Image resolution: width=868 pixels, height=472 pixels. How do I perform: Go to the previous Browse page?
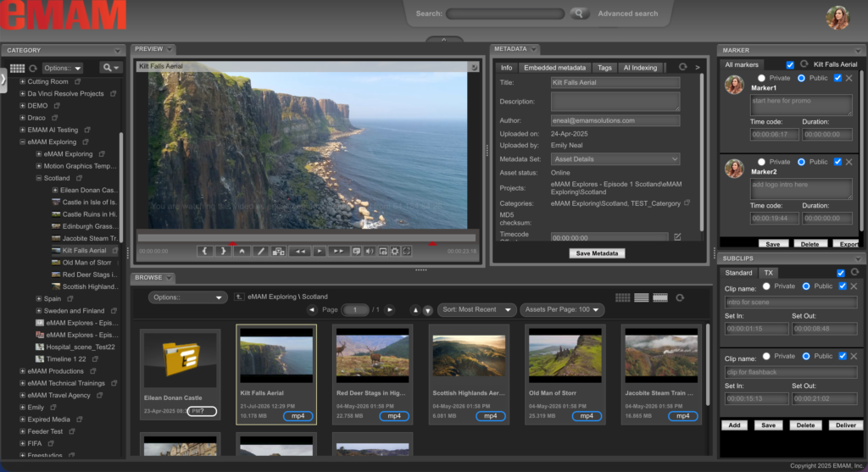coord(312,310)
